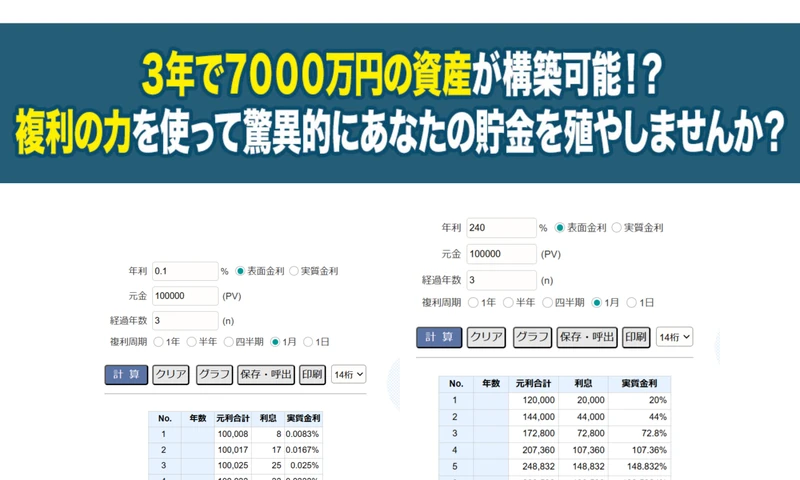Click 元利合計 column header in right table
This screenshot has width=800, height=480.
(533, 384)
